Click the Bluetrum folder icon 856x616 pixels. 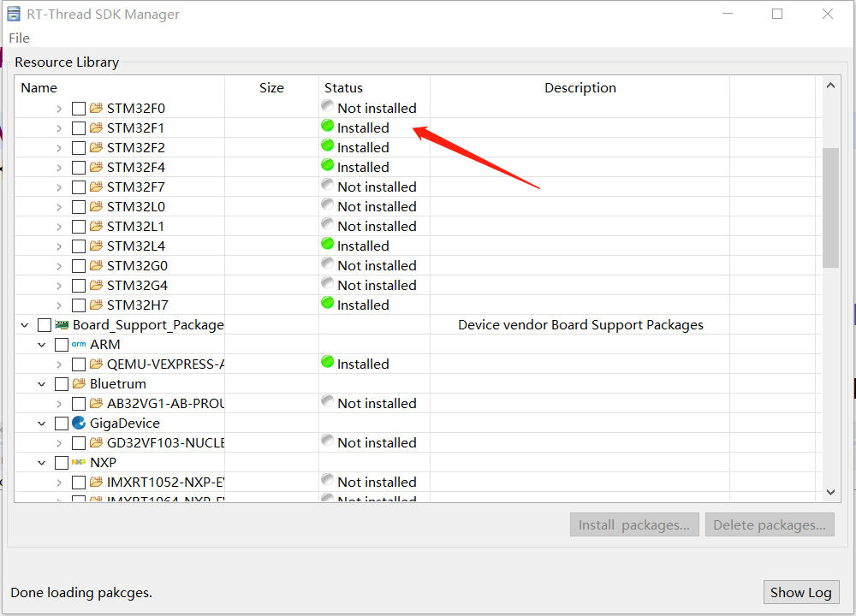click(x=79, y=383)
